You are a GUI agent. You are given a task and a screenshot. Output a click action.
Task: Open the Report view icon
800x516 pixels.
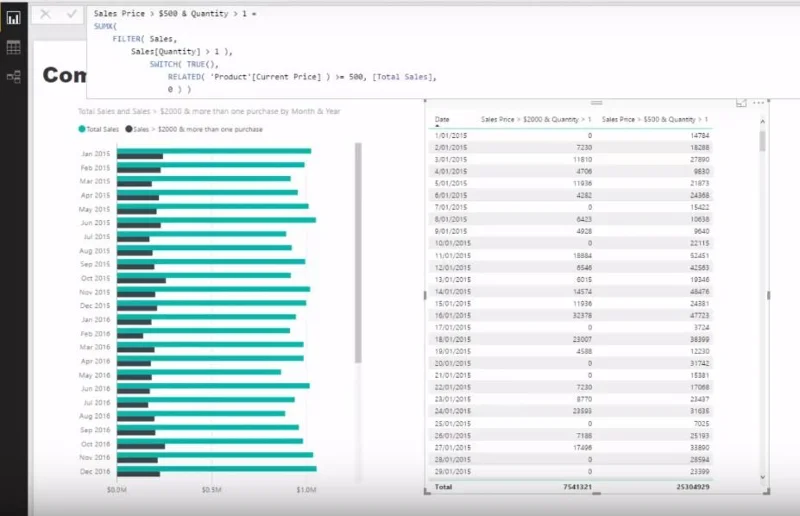point(14,18)
